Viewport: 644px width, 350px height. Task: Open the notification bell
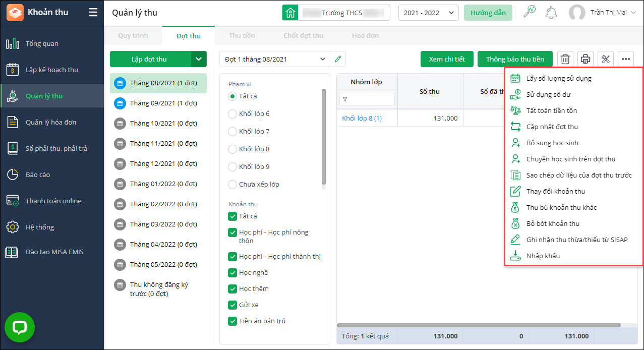[x=551, y=13]
